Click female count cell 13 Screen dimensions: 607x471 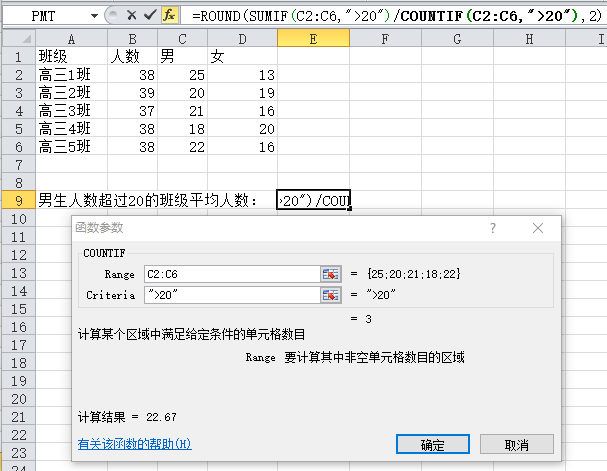coord(242,74)
